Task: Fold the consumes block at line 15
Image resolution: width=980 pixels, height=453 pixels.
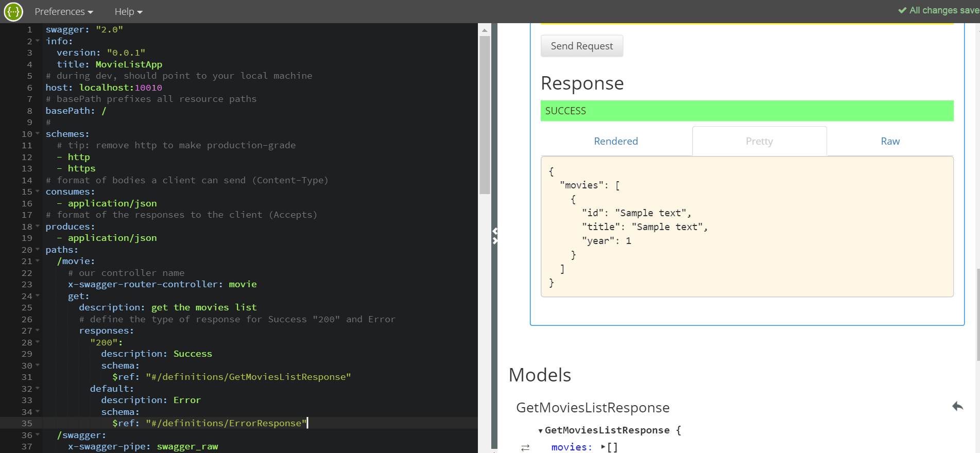Action: tap(38, 191)
